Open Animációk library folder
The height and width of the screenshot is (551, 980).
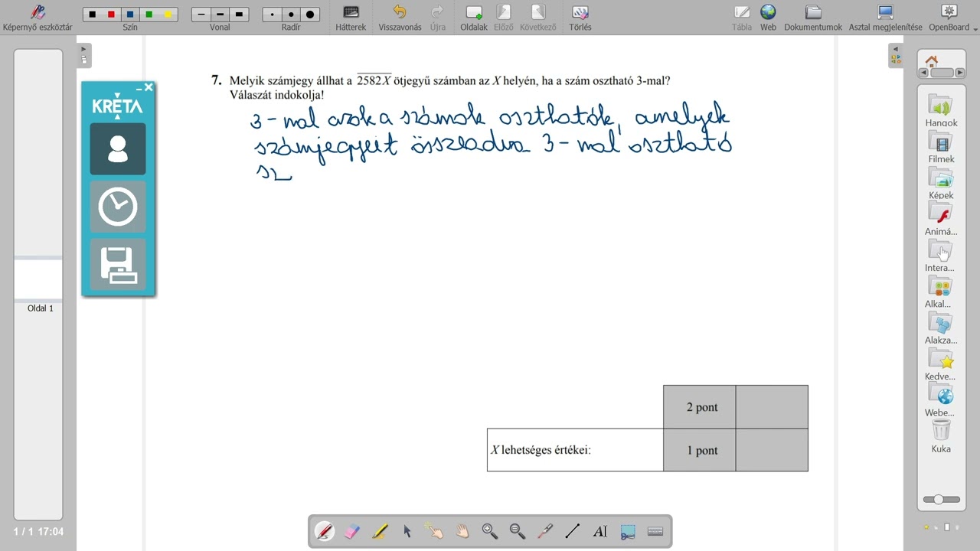coord(941,219)
